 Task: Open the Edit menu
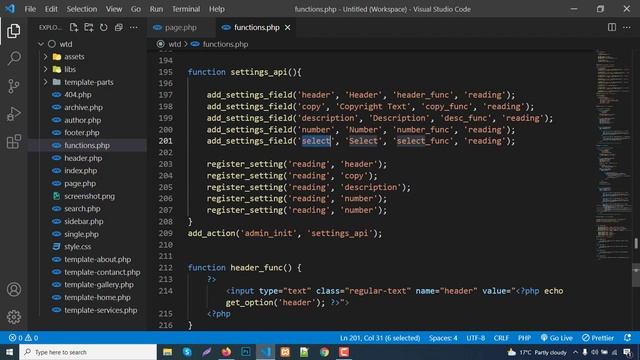click(51, 9)
